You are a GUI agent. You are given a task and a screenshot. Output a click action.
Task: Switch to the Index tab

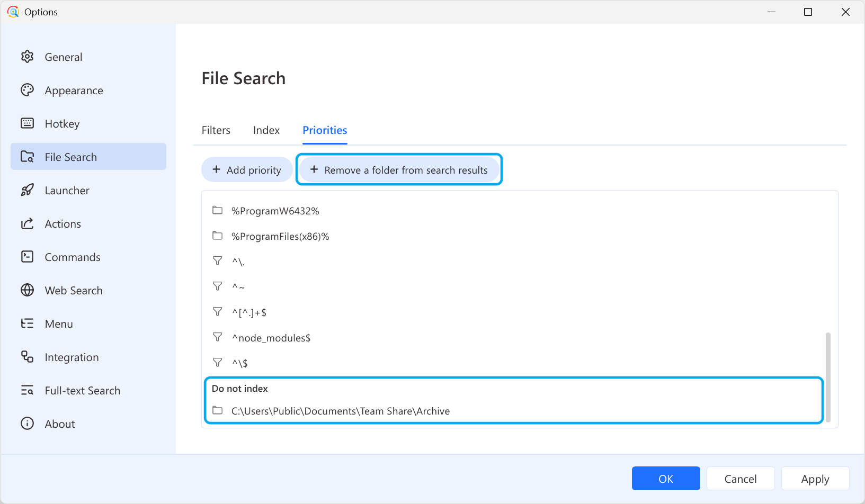[x=266, y=130]
